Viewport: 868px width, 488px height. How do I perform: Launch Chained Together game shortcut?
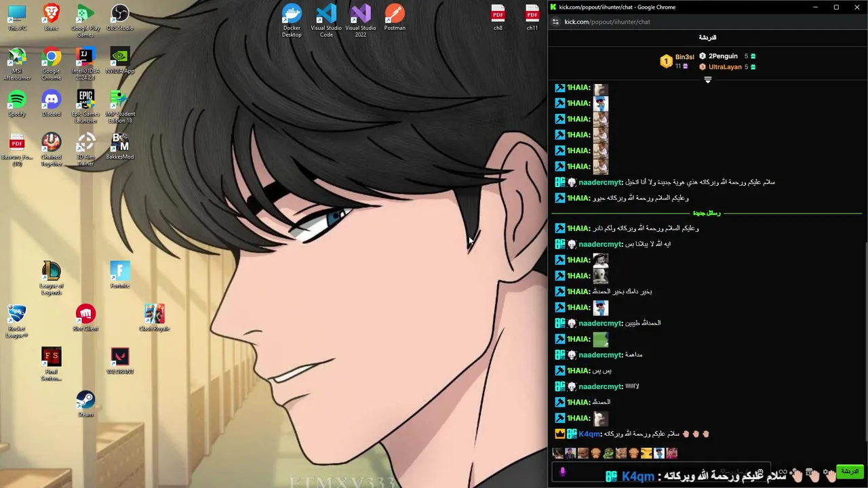(x=51, y=150)
